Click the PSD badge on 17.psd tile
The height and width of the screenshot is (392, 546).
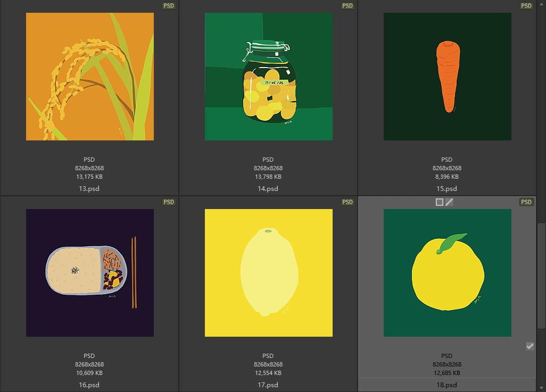pos(348,202)
